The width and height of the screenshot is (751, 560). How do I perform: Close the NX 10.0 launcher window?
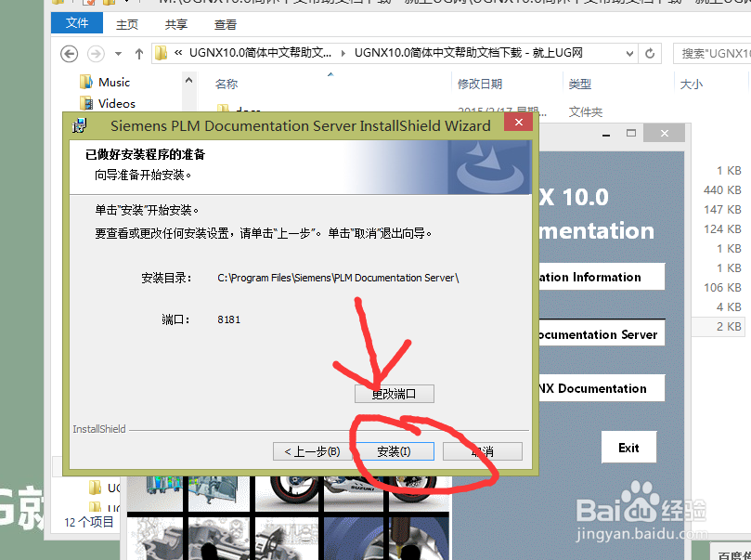pos(665,133)
